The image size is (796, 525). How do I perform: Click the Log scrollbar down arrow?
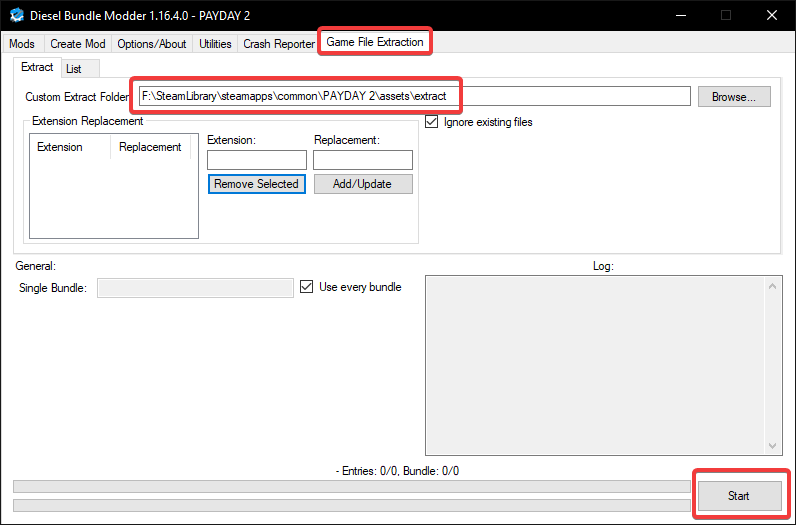click(772, 446)
